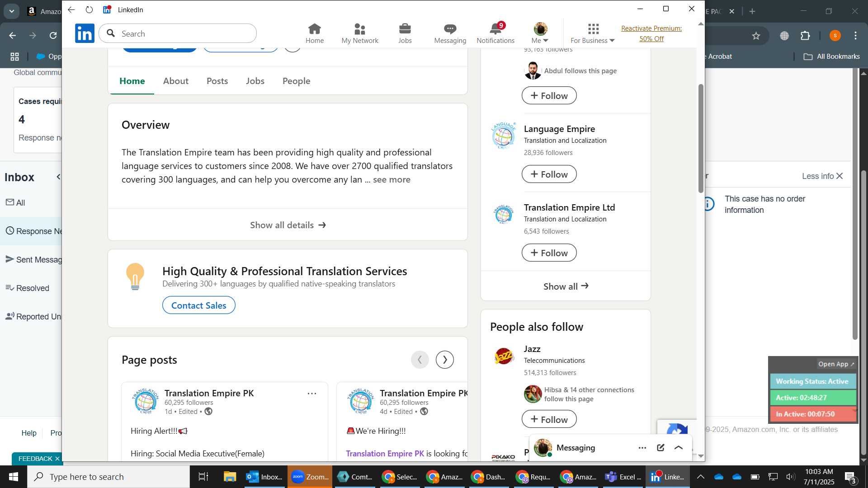
Task: Close the FEEDBACK tab in Amazon window
Action: (57, 459)
